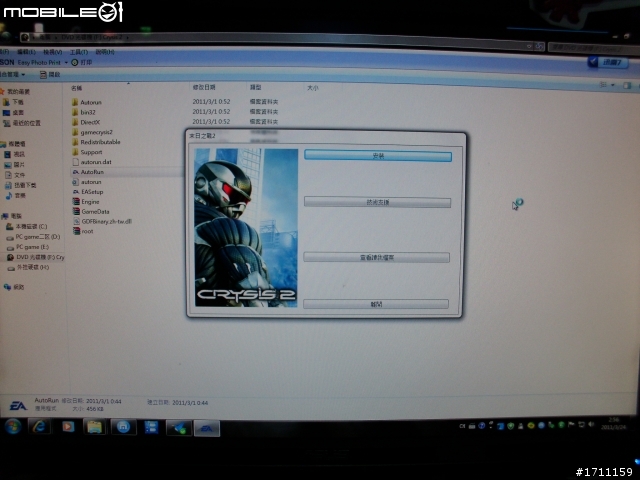Click the 開啟 (Open) toolbar button
This screenshot has width=640, height=480.
coord(50,75)
